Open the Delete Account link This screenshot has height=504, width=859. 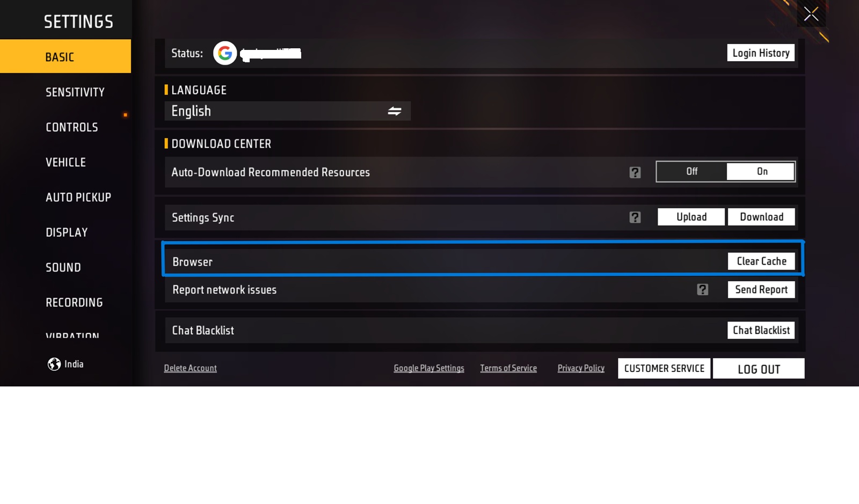(191, 368)
